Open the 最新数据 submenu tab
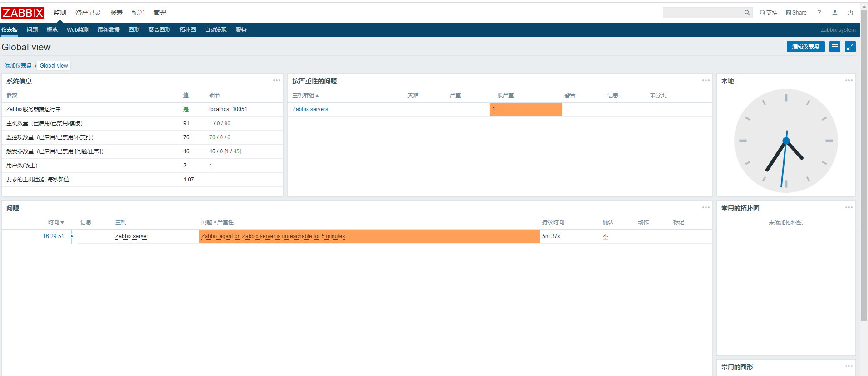868x376 pixels. tap(108, 30)
